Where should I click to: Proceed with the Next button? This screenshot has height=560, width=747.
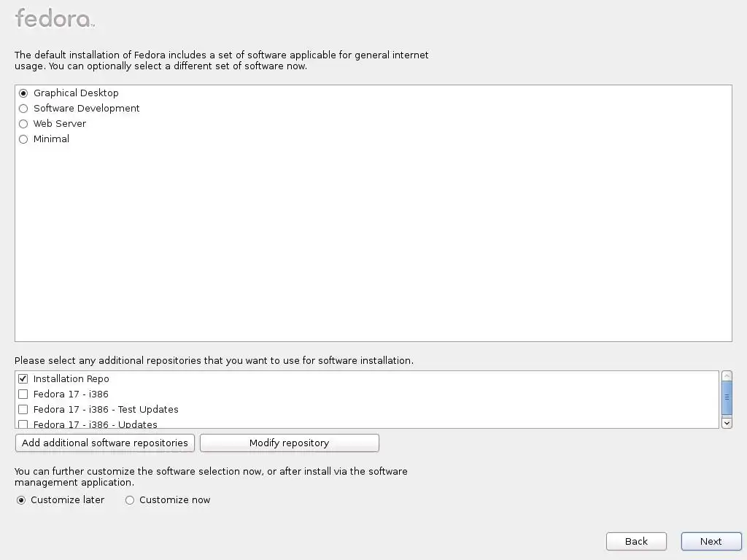711,542
